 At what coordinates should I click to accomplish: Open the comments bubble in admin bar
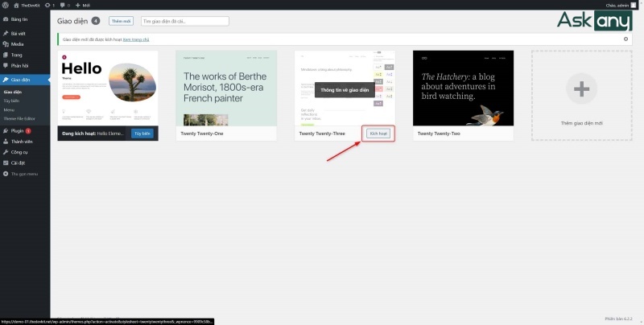pos(65,6)
